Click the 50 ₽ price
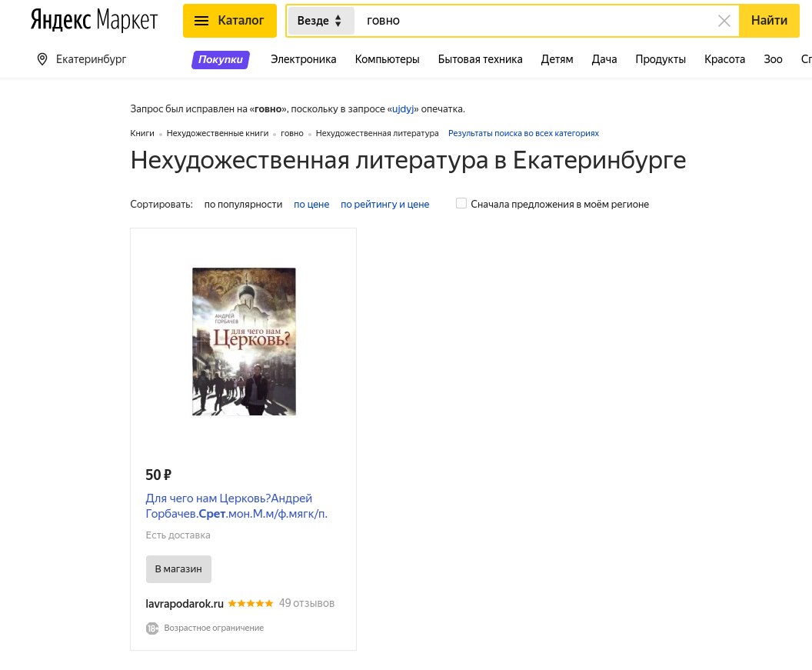Image resolution: width=812 pixels, height=670 pixels. point(158,475)
